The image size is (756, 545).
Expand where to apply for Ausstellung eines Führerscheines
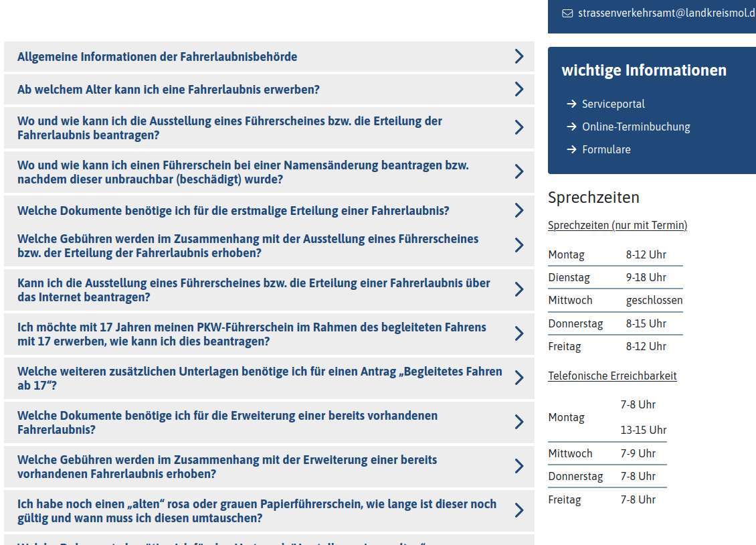[229, 128]
